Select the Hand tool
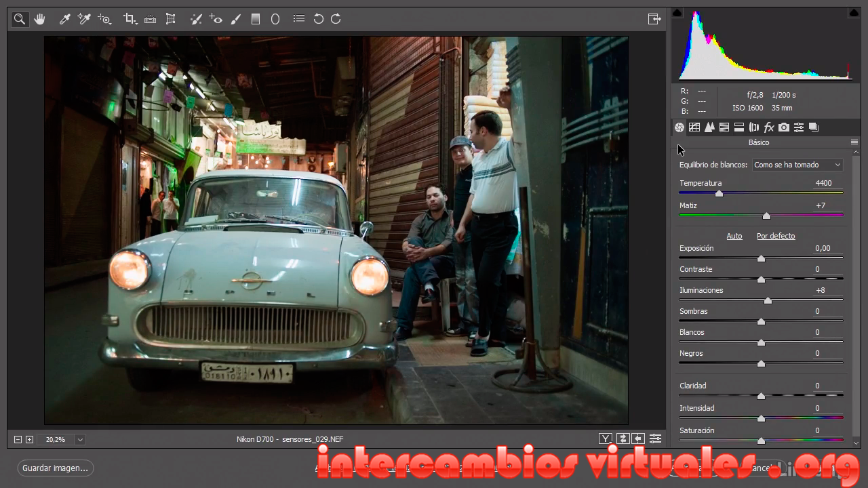Screen dimensions: 868x488 coord(40,19)
